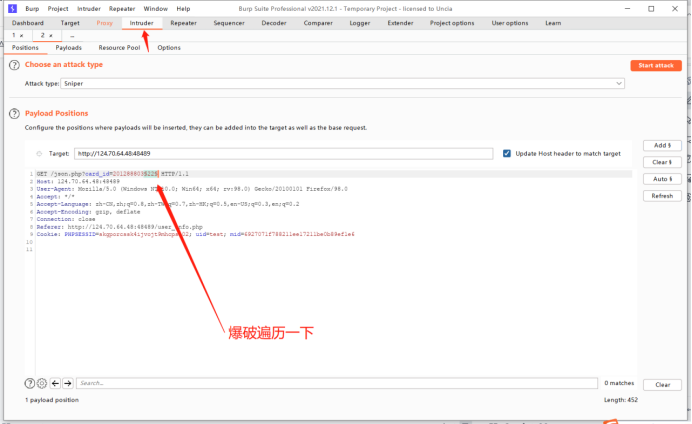Open the Payloads sub-tab

(x=68, y=48)
